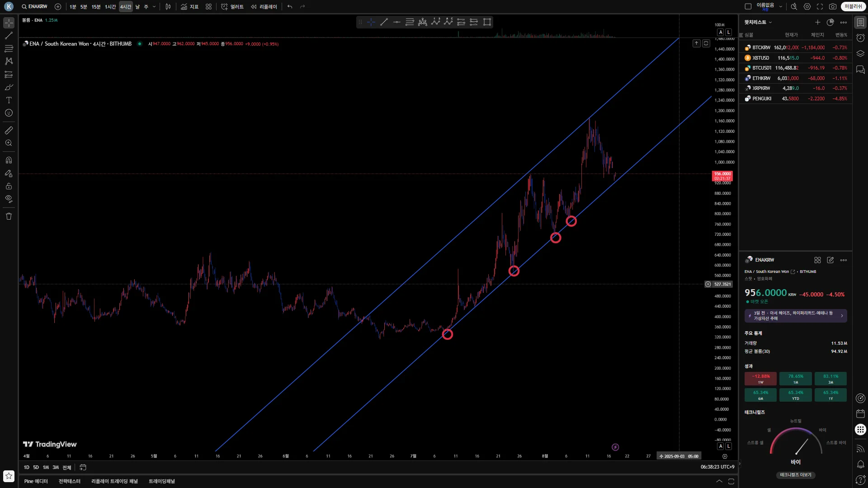
Task: Select the Text annotation tool
Action: [x=9, y=100]
